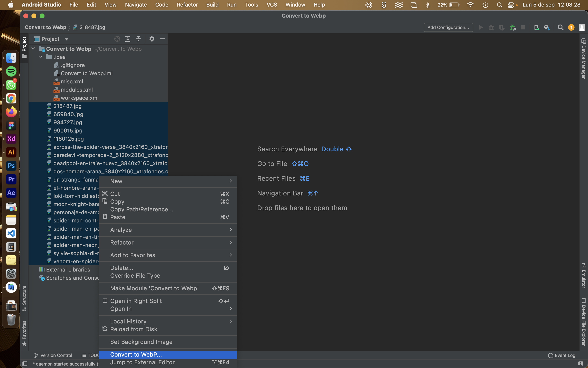Click the Select Opened File target icon

click(117, 39)
